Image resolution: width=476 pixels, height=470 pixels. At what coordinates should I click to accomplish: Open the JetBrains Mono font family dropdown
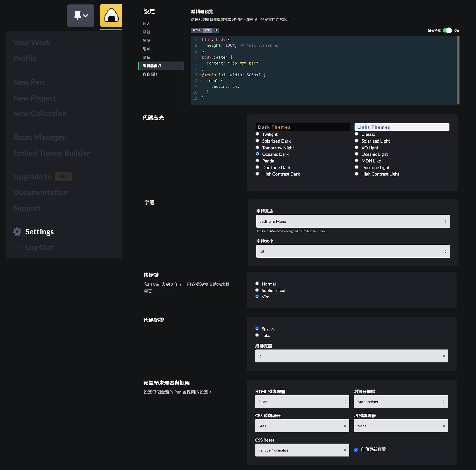(x=353, y=221)
